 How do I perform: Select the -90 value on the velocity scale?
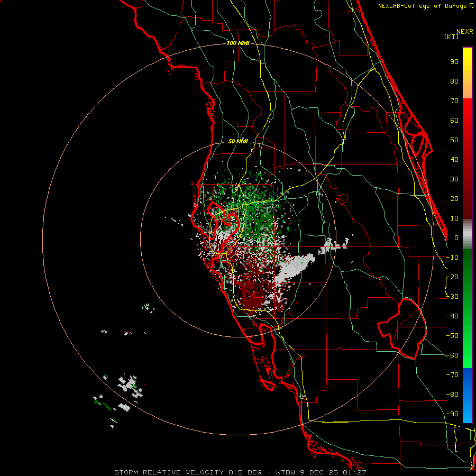tap(452, 414)
